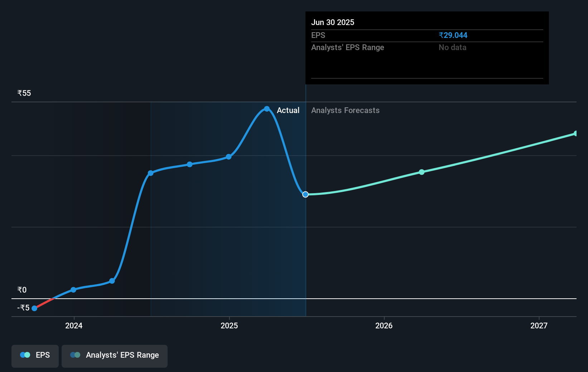
Task: Collapse the EPS row in the tooltip
Action: pos(318,35)
